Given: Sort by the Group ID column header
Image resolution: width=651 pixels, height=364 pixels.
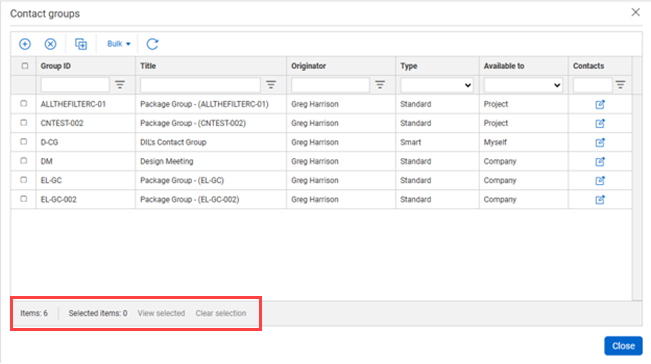Looking at the screenshot, I should [56, 66].
